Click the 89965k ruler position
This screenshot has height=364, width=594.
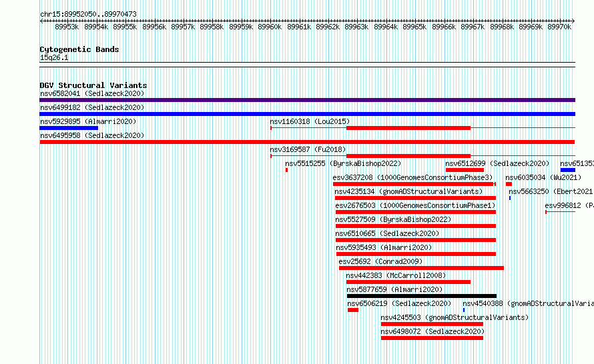(414, 27)
